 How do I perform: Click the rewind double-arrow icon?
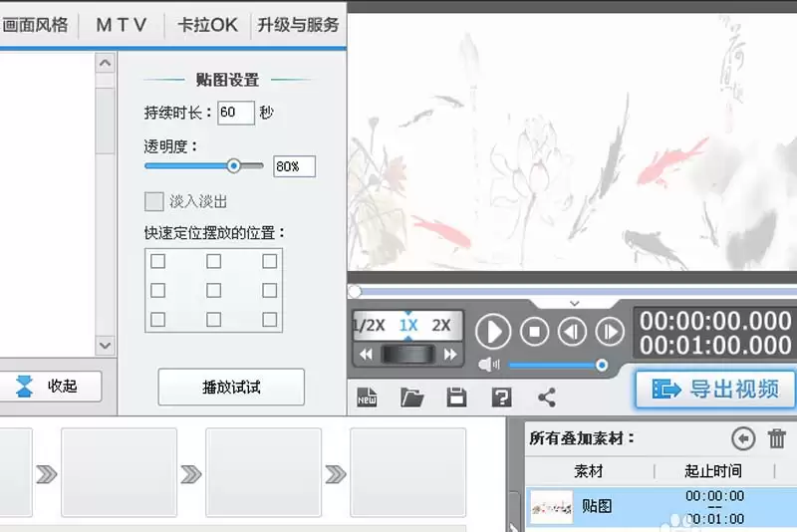coord(366,354)
